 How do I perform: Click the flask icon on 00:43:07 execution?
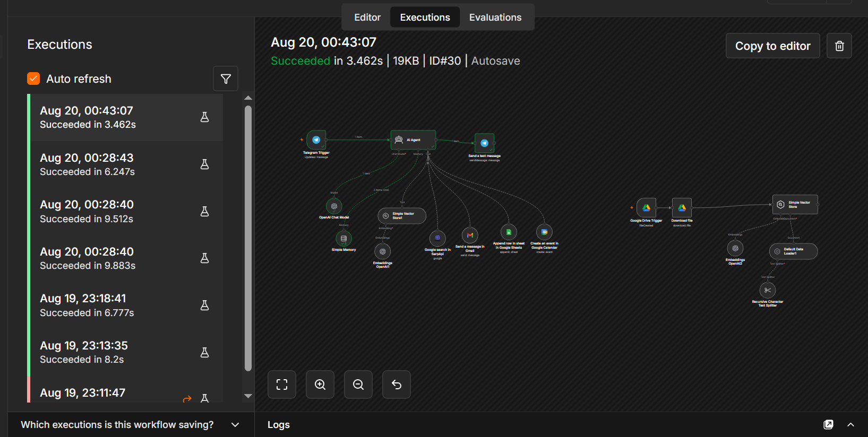pos(204,117)
